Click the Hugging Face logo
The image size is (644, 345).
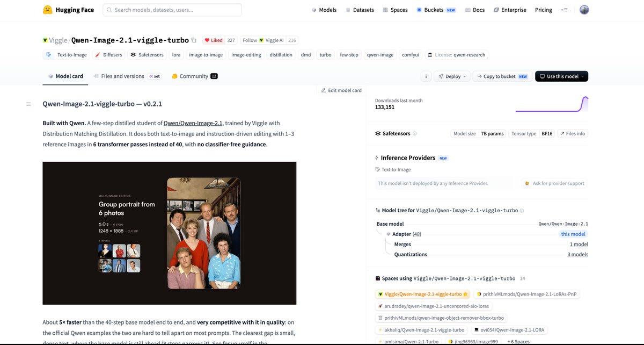pyautogui.click(x=69, y=10)
